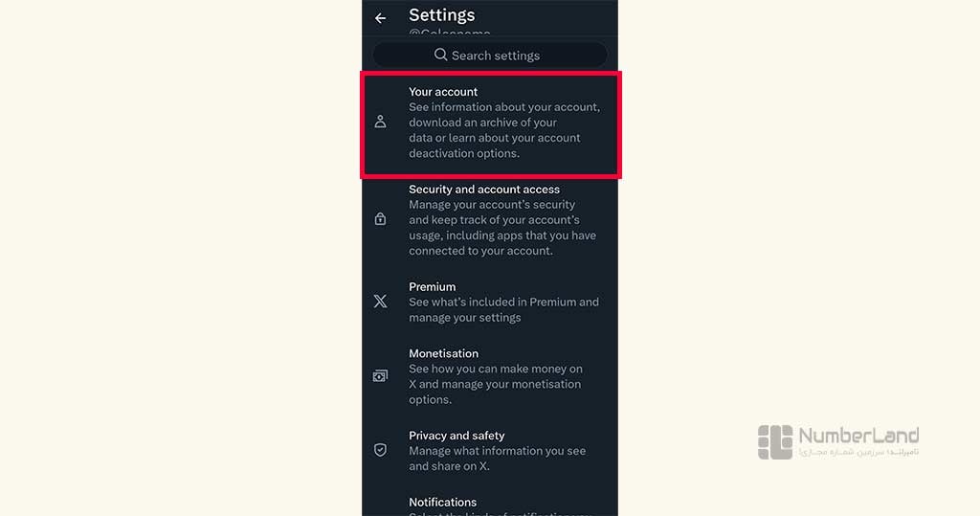Click the description mentioning deactivation options

click(504, 130)
